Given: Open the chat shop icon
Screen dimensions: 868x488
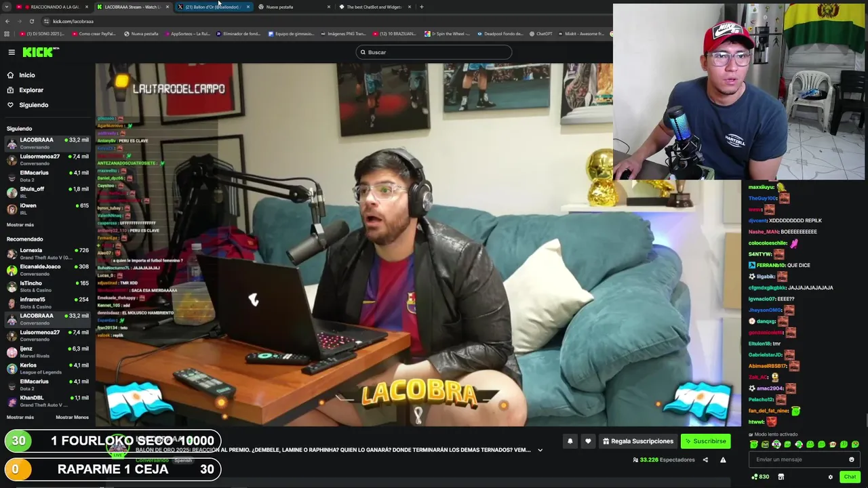Looking at the screenshot, I should click(x=781, y=476).
